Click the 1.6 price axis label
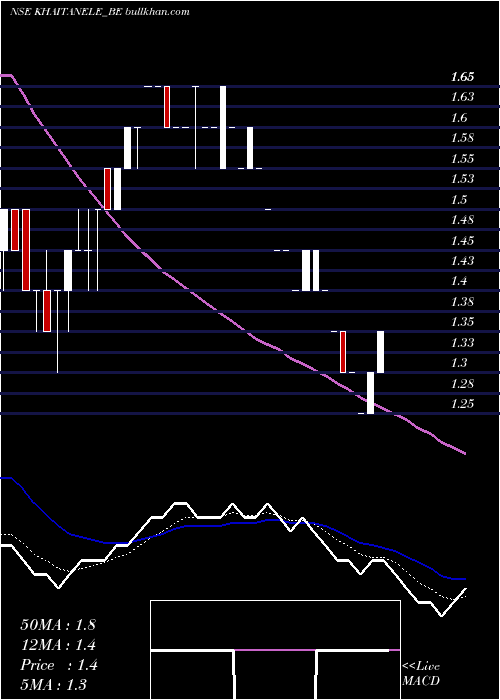This screenshot has height=700, width=500. (459, 117)
